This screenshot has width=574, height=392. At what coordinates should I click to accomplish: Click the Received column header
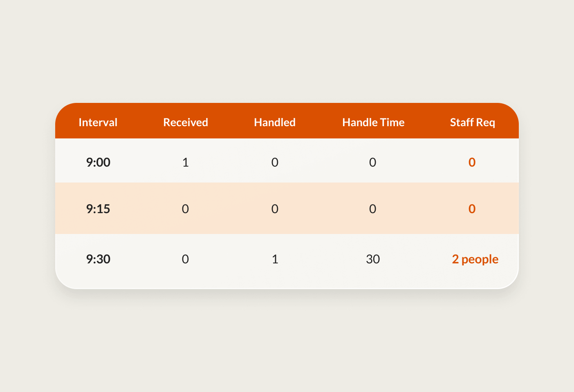186,122
